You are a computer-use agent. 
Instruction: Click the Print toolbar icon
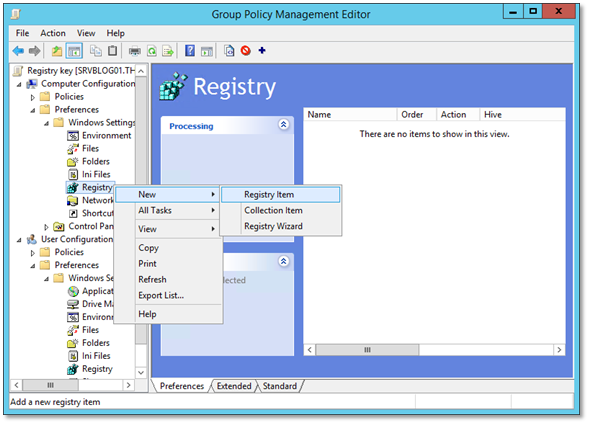point(135,51)
